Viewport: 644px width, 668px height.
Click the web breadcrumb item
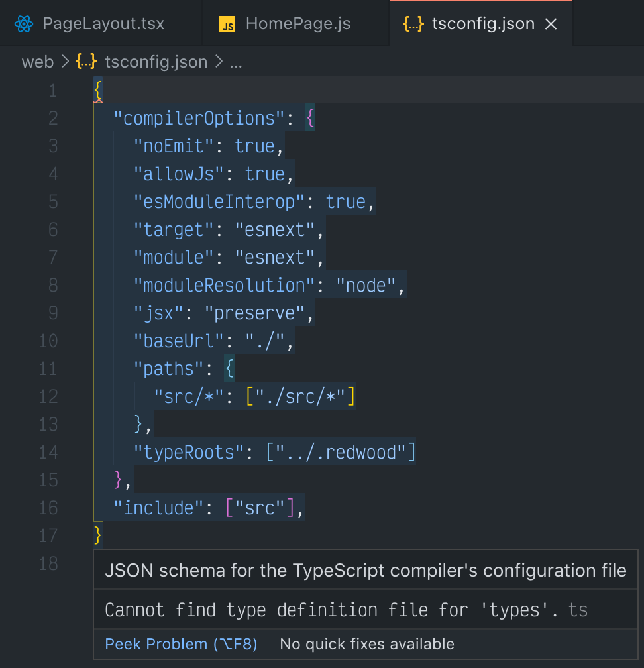[x=37, y=62]
